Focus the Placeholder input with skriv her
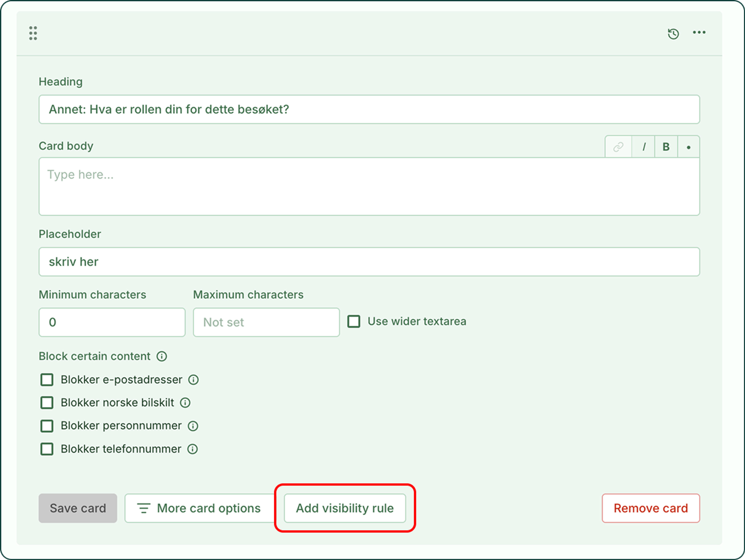The width and height of the screenshot is (745, 560). coord(369,262)
